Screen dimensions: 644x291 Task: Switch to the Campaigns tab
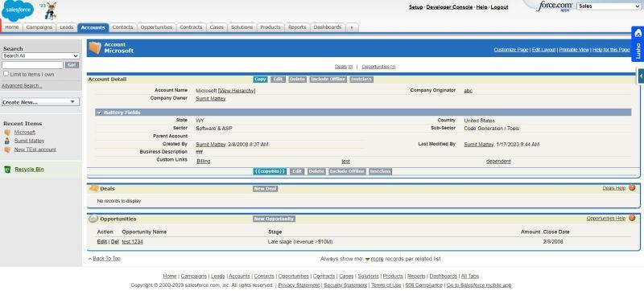[x=39, y=27]
